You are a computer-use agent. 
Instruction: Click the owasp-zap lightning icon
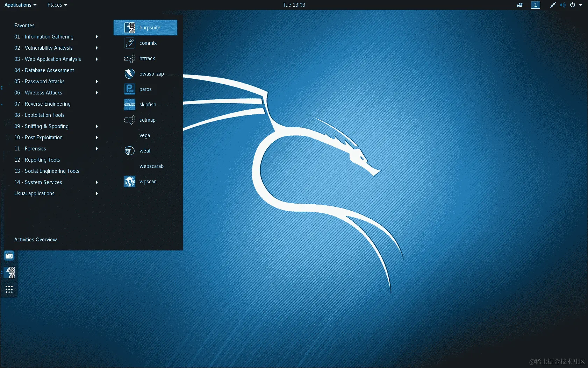point(130,74)
